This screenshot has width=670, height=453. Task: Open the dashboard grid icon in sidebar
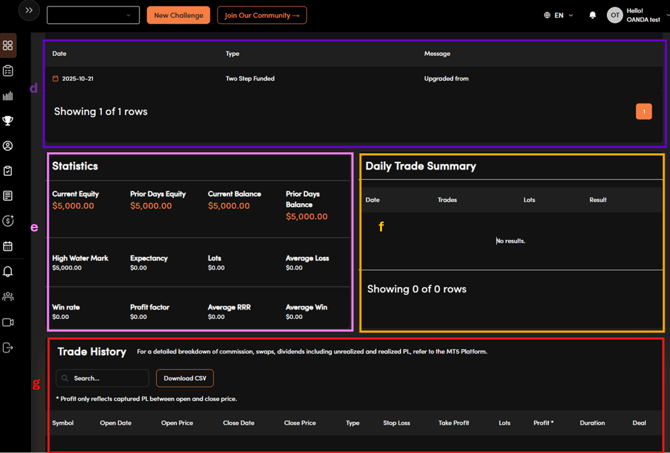click(8, 46)
